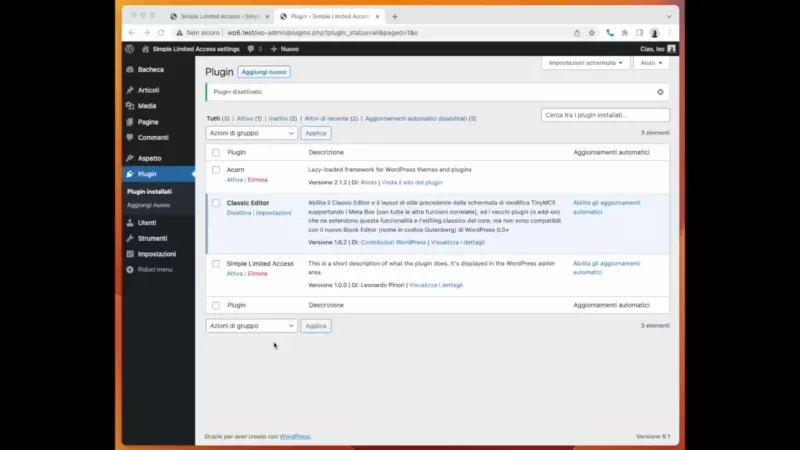Viewport: 800px width, 450px height.
Task: Select the Classic Editor plugin checkbox
Action: coord(216,203)
